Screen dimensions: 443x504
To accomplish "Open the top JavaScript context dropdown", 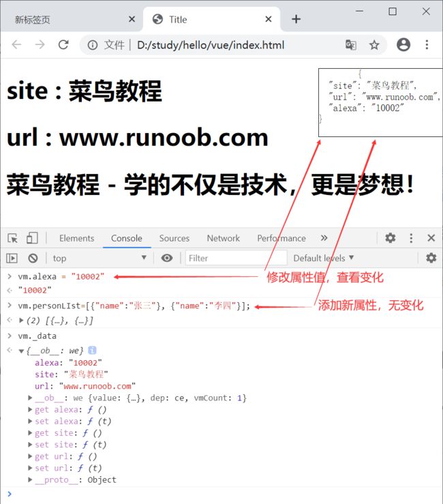I will pos(100,258).
